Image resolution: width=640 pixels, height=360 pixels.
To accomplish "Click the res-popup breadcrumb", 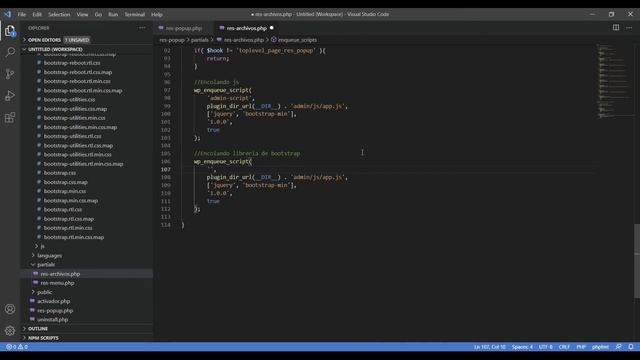I will (172, 40).
